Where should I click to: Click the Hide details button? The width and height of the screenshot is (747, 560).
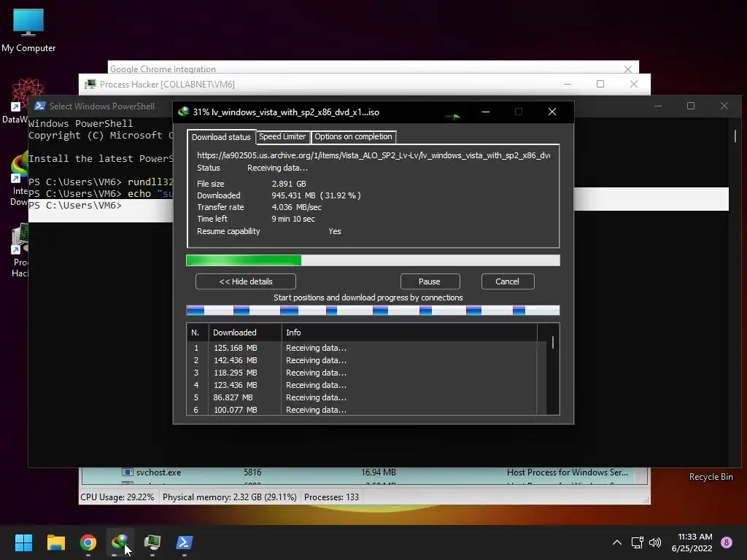246,281
